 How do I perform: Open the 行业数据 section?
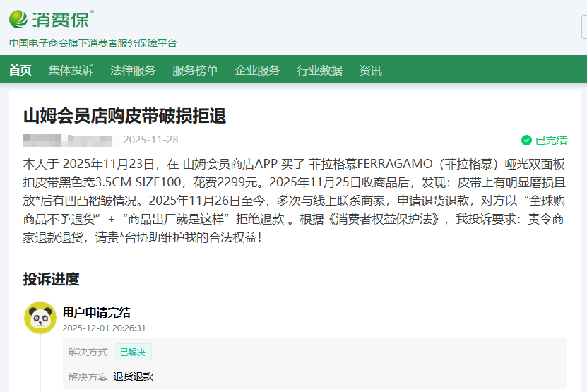point(319,70)
